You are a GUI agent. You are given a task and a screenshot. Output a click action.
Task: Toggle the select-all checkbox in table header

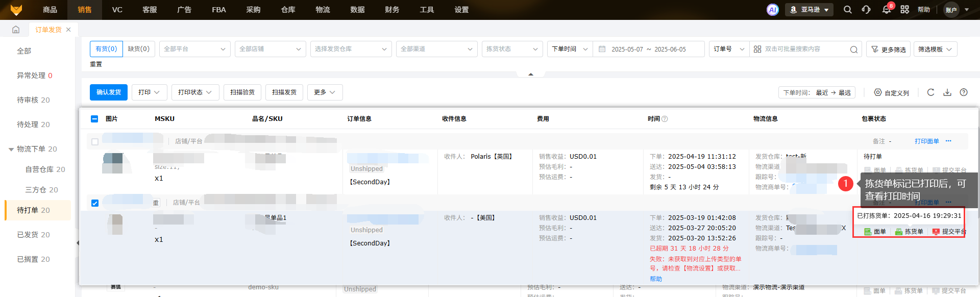[x=94, y=119]
